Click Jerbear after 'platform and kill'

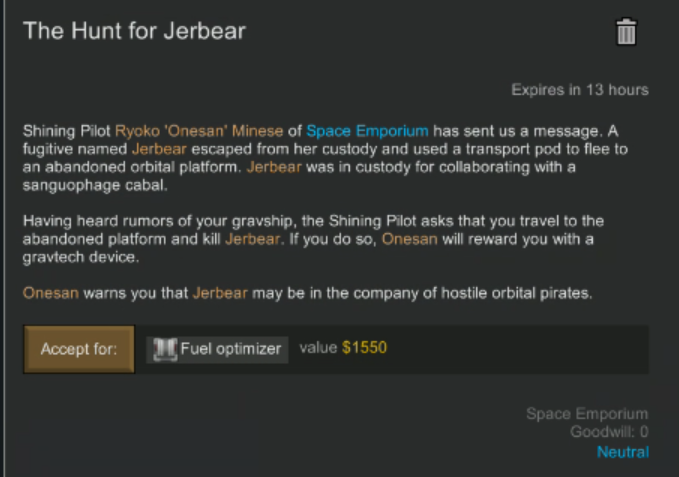tap(252, 239)
